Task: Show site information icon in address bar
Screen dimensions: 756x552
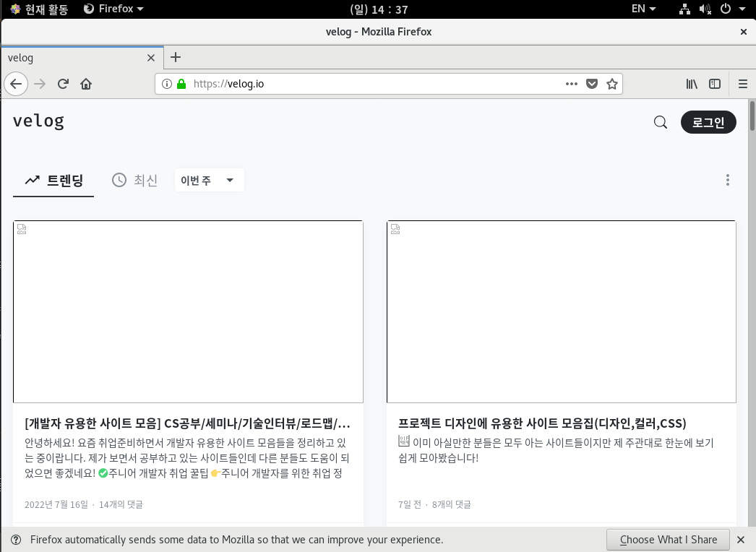Action: point(167,84)
